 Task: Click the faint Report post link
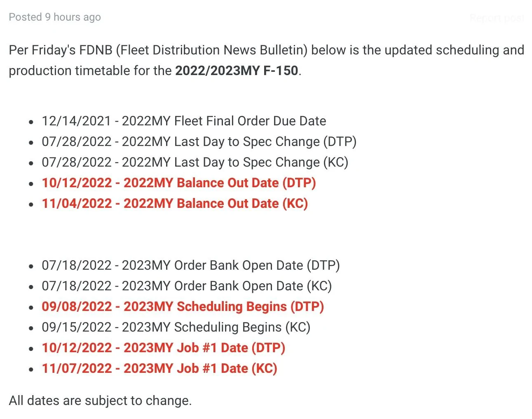[x=497, y=18]
